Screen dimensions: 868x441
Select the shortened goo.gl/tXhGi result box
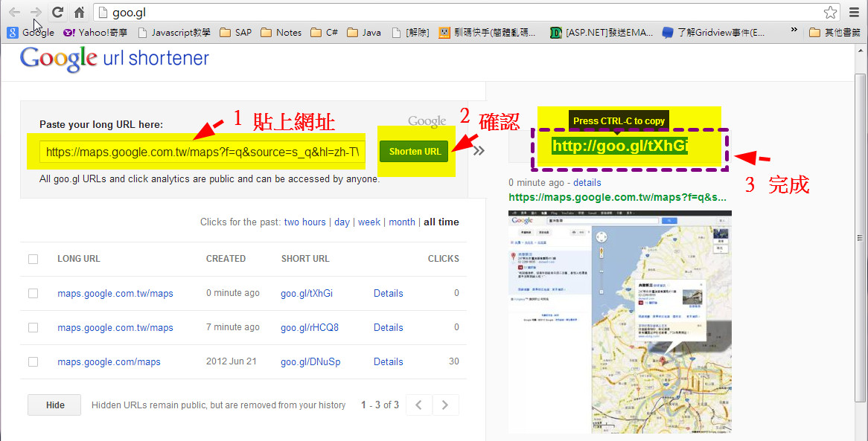619,146
